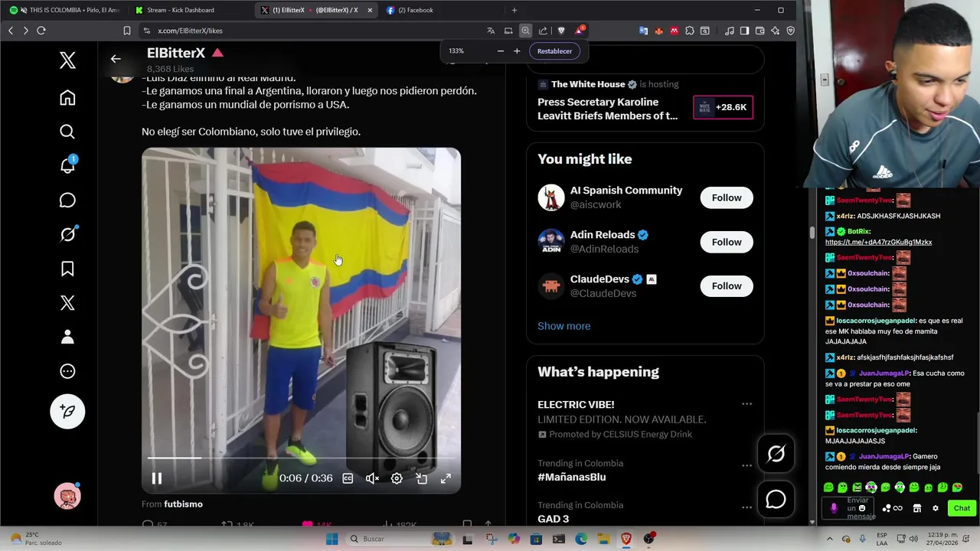Show hidden system tray icons
980x551 pixels.
[829, 539]
